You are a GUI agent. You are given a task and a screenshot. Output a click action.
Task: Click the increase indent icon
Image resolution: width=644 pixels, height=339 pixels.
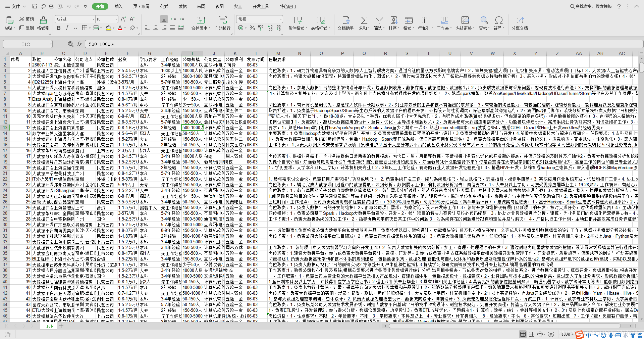click(x=181, y=19)
